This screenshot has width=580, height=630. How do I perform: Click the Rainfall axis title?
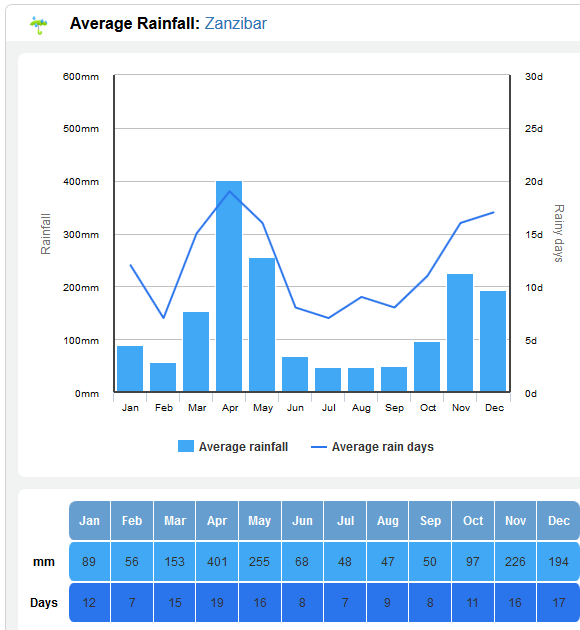pyautogui.click(x=45, y=234)
